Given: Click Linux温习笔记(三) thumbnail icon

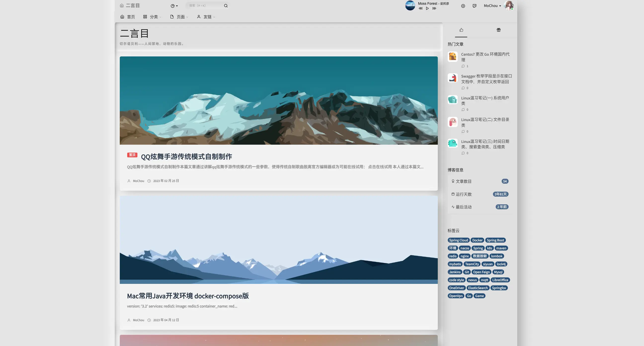Looking at the screenshot, I should 452,144.
